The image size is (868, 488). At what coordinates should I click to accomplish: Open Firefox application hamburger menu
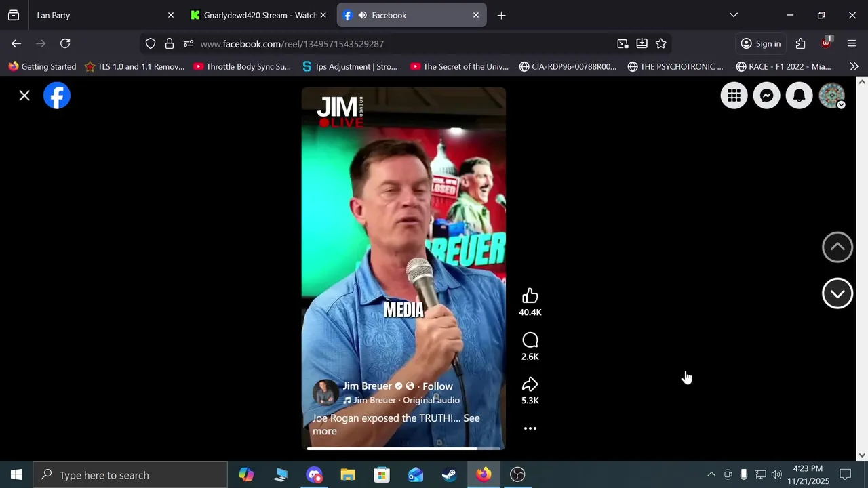(x=852, y=43)
